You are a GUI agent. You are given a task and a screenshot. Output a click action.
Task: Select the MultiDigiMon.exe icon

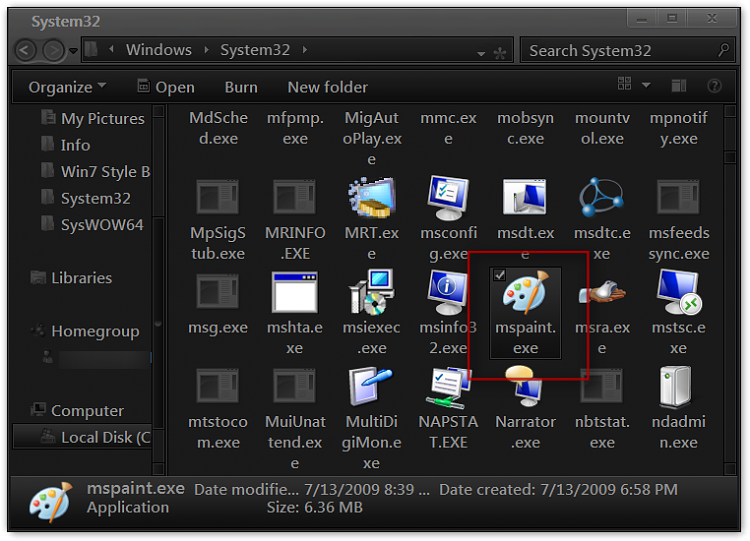(x=372, y=386)
